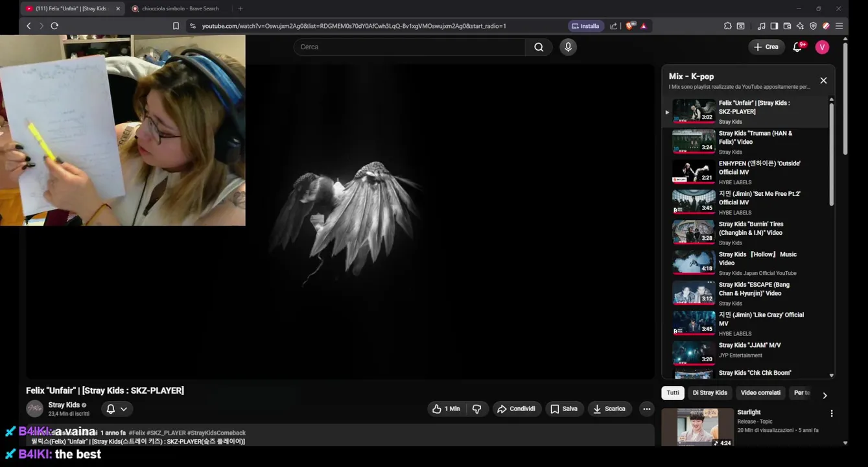Viewport: 868px width, 467px height.
Task: Open the subscription notification bell dropdown
Action: (x=117, y=409)
